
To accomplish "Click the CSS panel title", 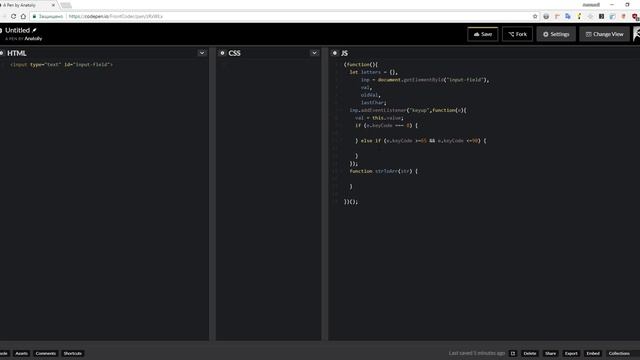I will point(234,53).
